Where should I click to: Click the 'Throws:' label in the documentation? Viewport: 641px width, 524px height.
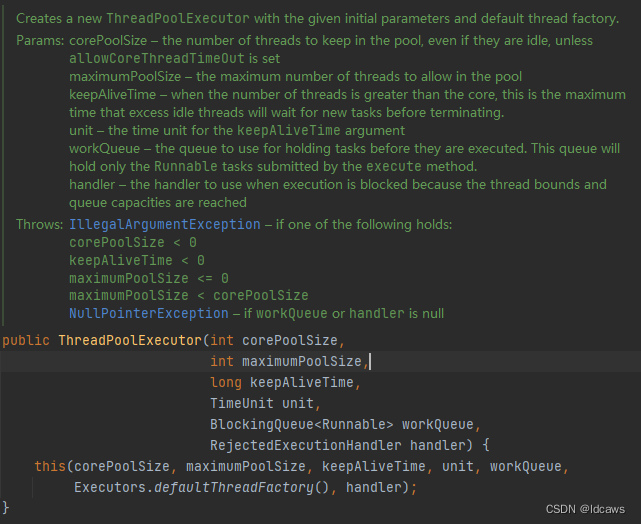[x=40, y=224]
